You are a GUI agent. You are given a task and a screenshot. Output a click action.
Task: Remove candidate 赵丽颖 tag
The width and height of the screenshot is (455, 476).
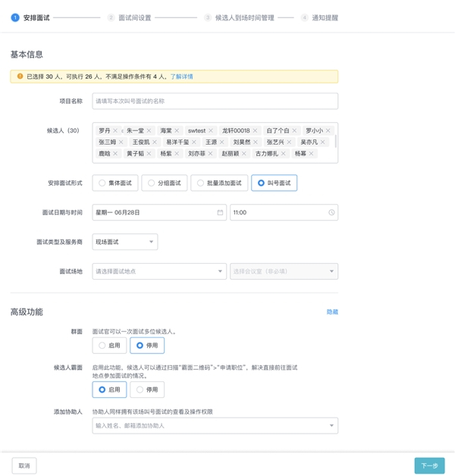pos(244,154)
